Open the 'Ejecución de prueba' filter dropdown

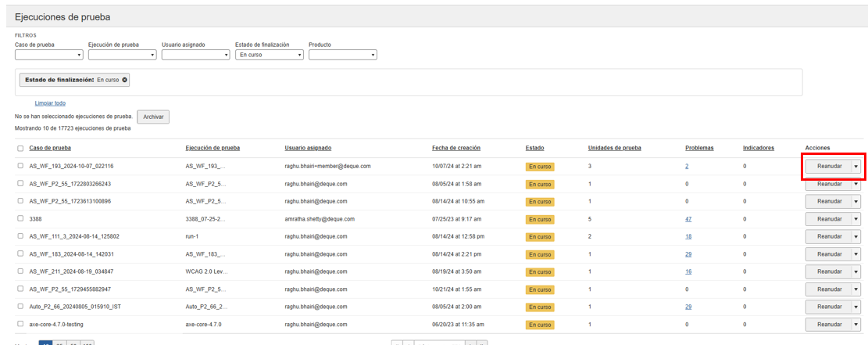(122, 55)
